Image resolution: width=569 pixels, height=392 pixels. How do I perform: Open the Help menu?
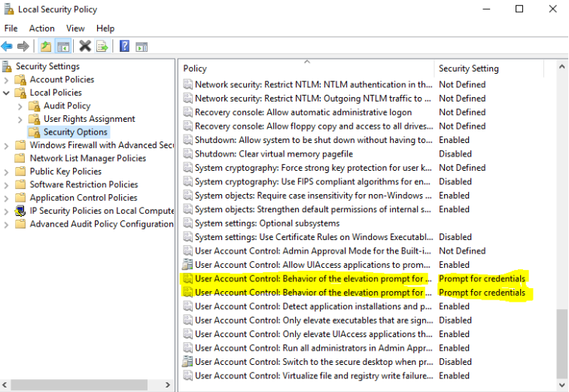(x=105, y=29)
